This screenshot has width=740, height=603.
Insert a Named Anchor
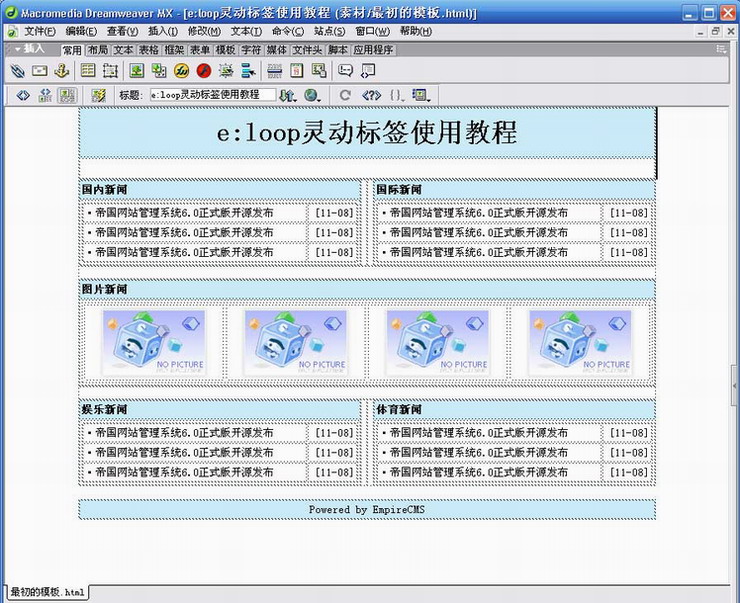[62, 70]
